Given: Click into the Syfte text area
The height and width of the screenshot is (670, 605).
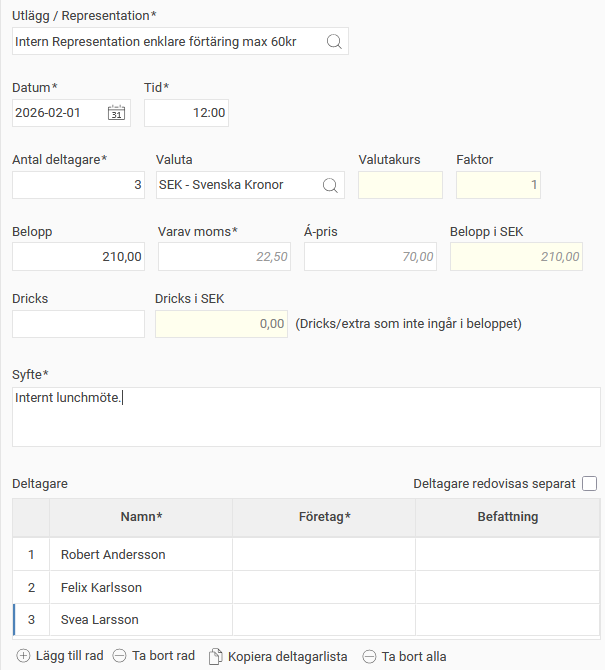Looking at the screenshot, I should pos(306,417).
